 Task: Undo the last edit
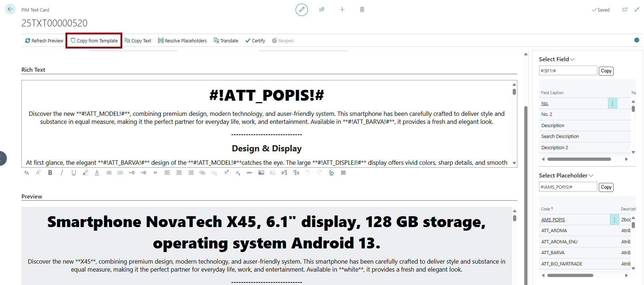[308, 173]
